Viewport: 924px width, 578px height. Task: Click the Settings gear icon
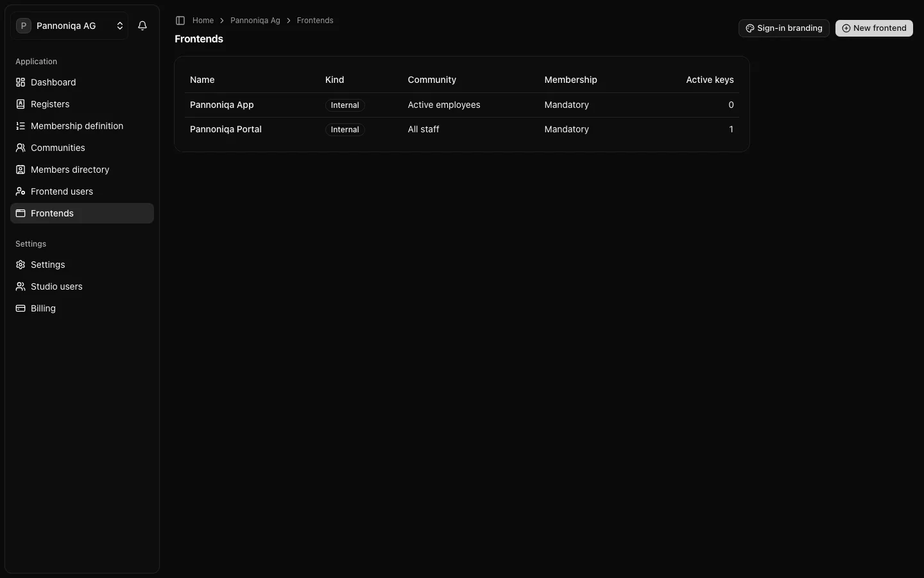click(x=21, y=265)
